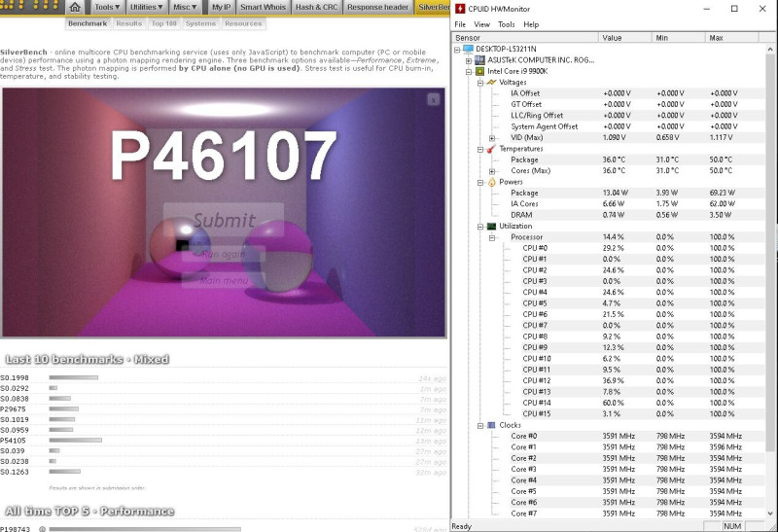778x532 pixels.
Task: Switch to the Top 100 tab
Action: (x=163, y=23)
